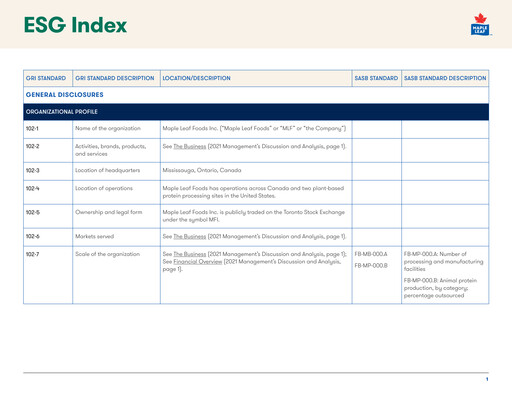Click the SASB STANDARD DESCRIPTION column header

click(x=445, y=78)
